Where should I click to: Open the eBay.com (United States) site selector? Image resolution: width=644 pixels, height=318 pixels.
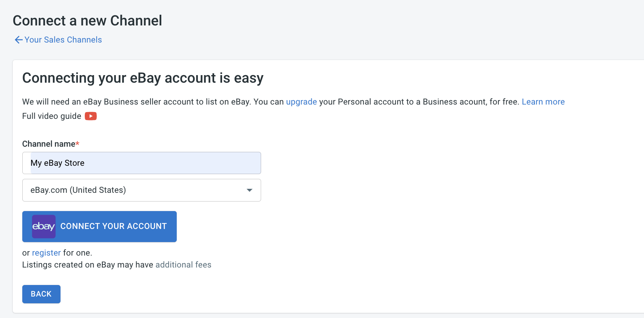(x=141, y=190)
